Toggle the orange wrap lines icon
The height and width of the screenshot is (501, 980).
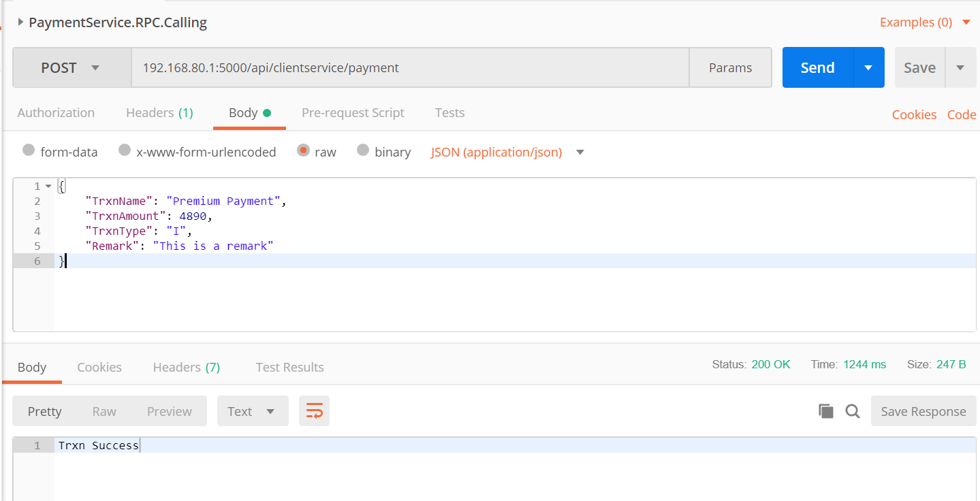[314, 411]
